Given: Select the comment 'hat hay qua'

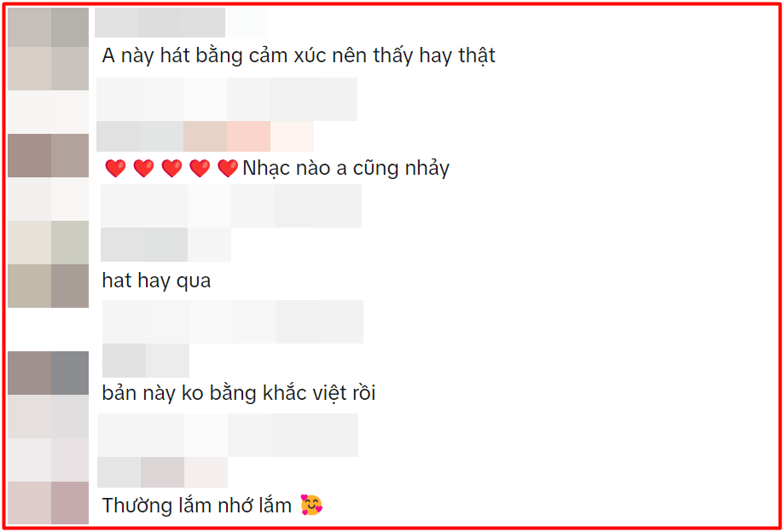Looking at the screenshot, I should 156,280.
